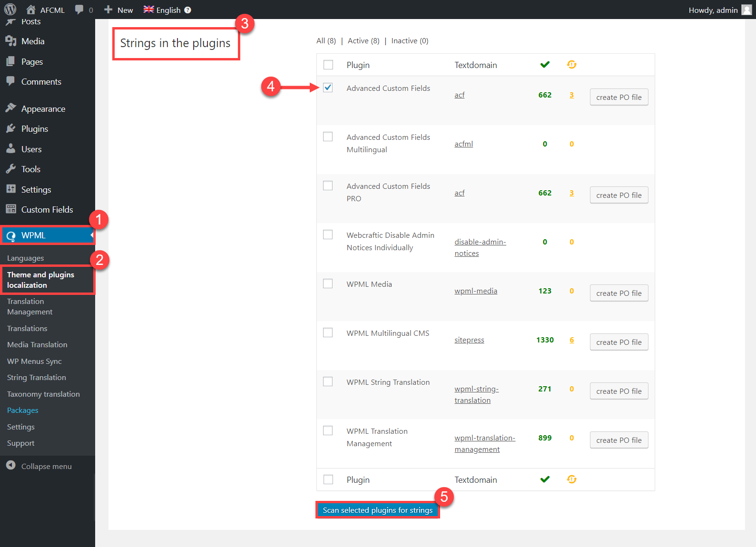The height and width of the screenshot is (547, 756).
Task: Open the Pages menu icon
Action: coord(10,61)
